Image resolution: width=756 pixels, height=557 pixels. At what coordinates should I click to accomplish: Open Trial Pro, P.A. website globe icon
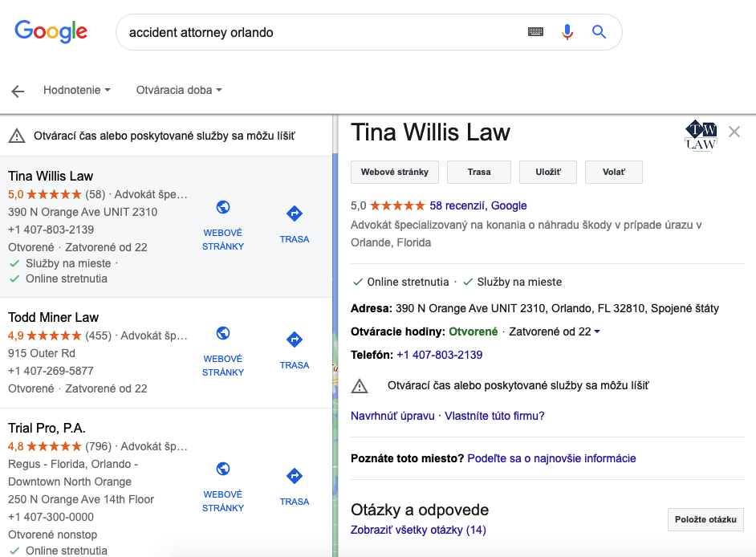tap(223, 469)
